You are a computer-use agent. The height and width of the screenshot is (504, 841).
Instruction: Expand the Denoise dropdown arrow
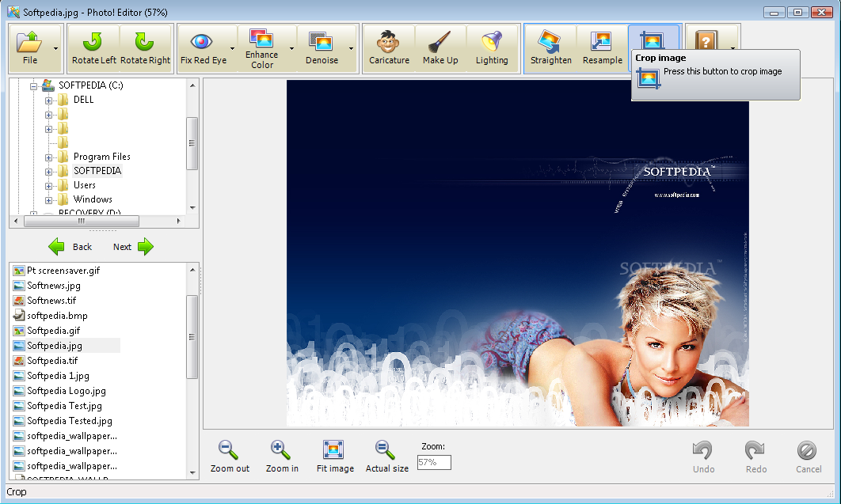click(x=352, y=49)
